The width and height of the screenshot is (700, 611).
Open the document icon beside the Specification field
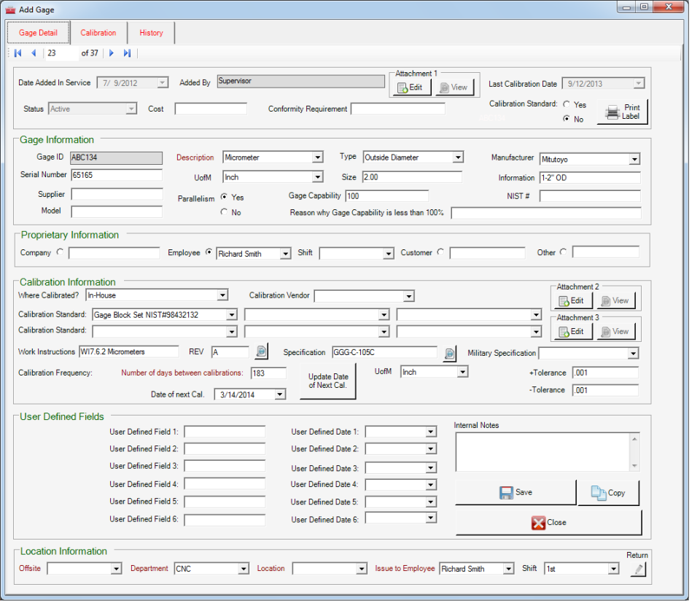pyautogui.click(x=450, y=353)
